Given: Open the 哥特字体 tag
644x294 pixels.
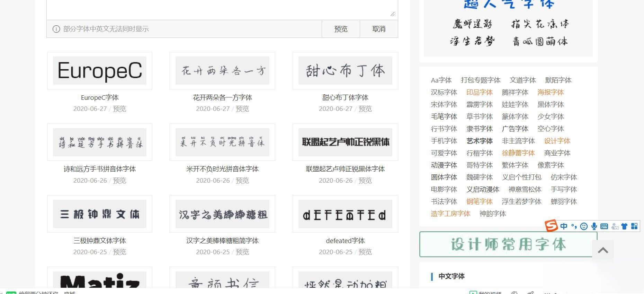Looking at the screenshot, I should pyautogui.click(x=479, y=165).
